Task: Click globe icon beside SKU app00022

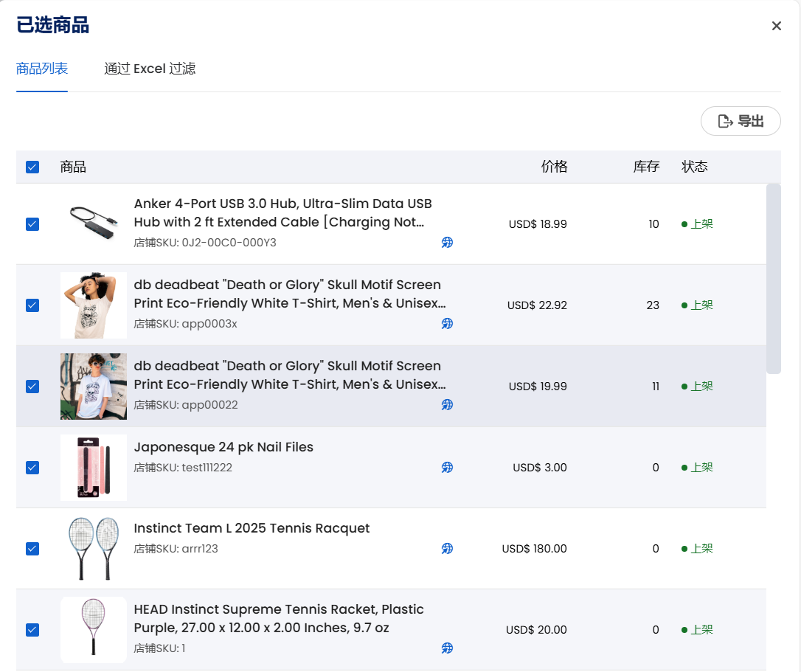Action: [447, 405]
